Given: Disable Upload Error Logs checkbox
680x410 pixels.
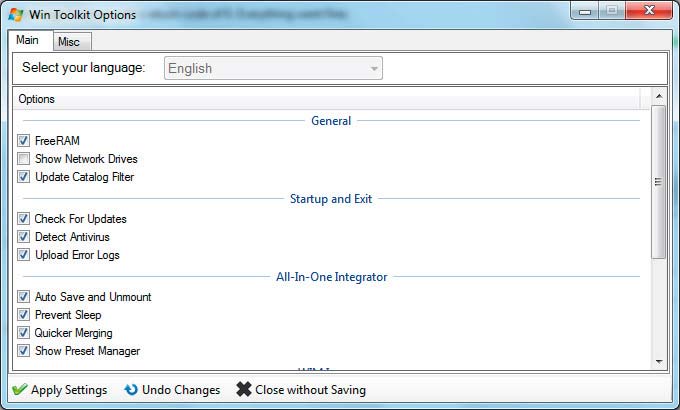Looking at the screenshot, I should coord(23,255).
